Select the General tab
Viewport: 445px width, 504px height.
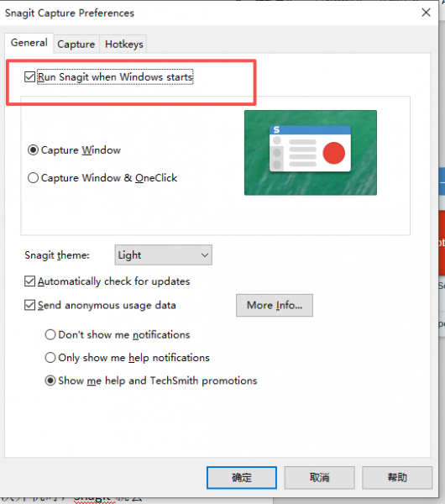[29, 43]
